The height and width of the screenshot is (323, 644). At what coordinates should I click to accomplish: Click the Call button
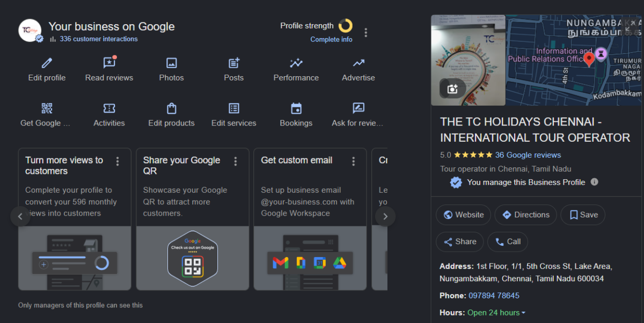click(508, 241)
